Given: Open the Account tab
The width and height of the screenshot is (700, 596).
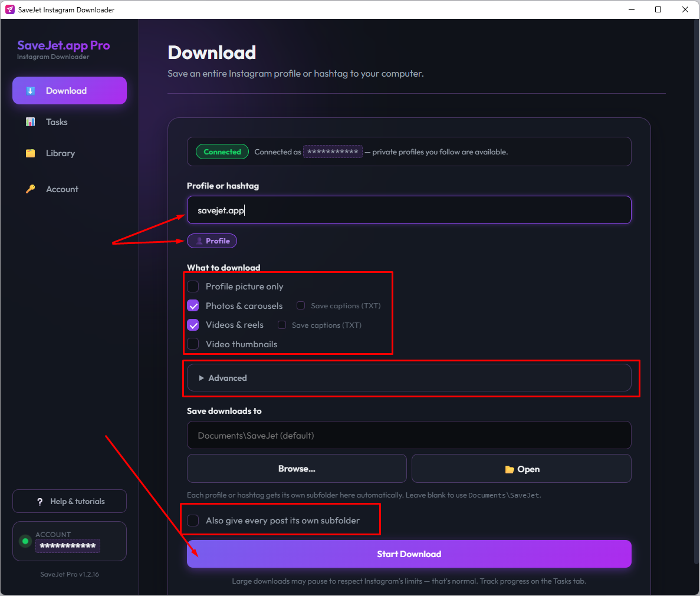Looking at the screenshot, I should click(70, 189).
